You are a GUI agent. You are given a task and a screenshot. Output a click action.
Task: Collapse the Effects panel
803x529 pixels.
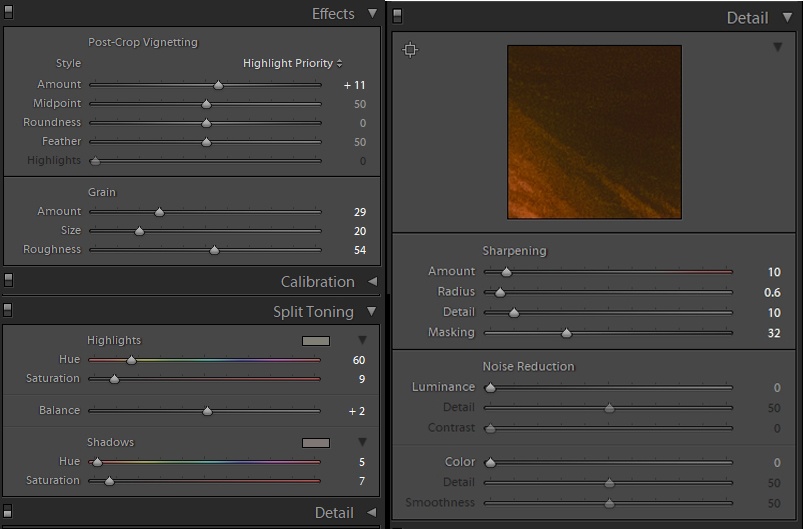click(372, 14)
